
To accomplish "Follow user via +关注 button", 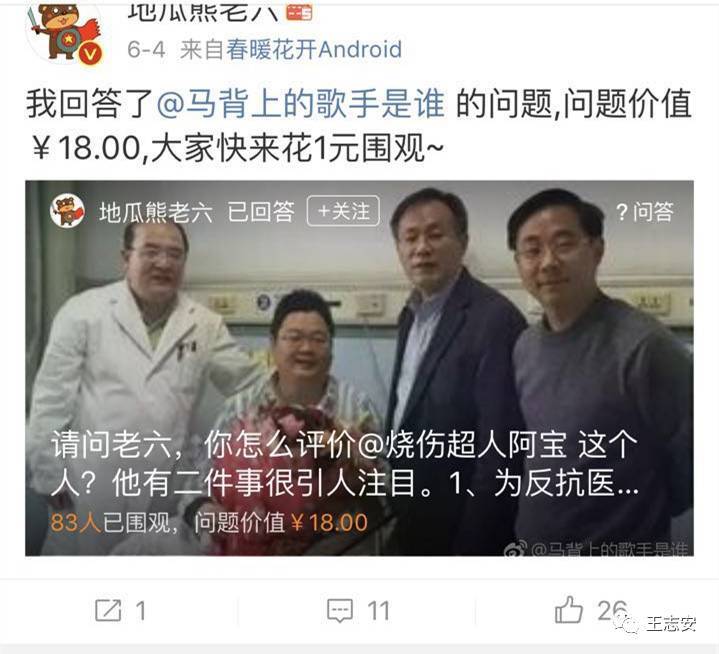I will (343, 211).
